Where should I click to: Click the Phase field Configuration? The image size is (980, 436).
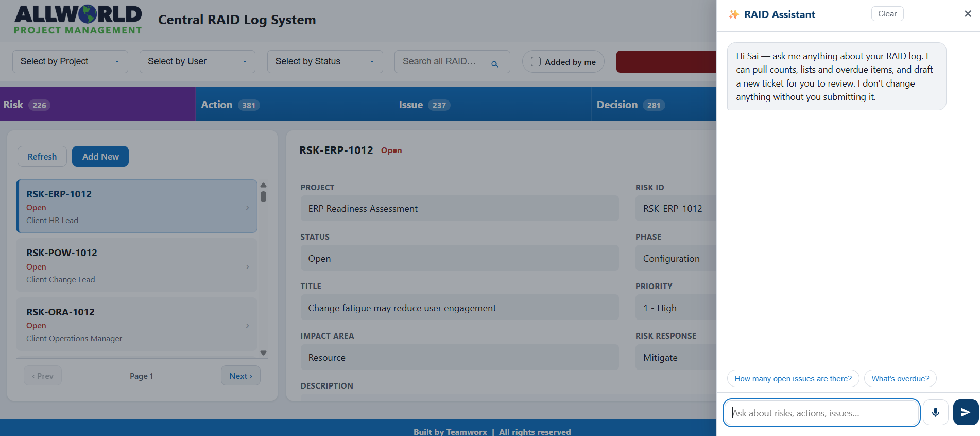pyautogui.click(x=676, y=258)
